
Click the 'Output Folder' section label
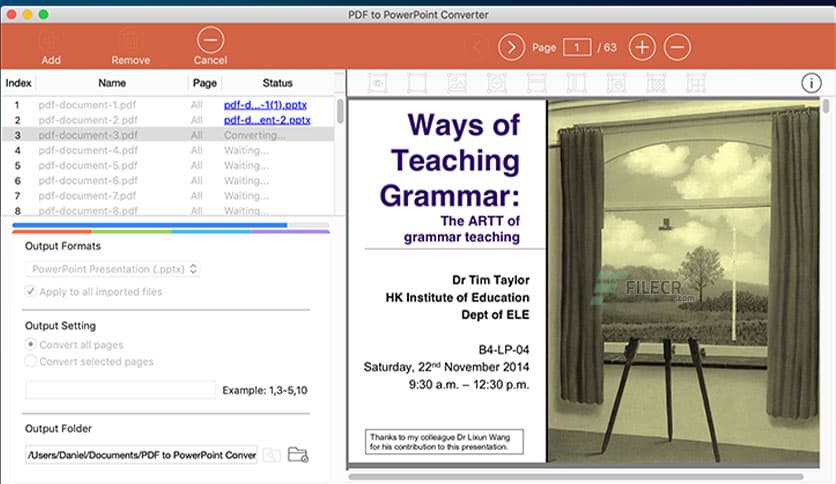[x=58, y=429]
